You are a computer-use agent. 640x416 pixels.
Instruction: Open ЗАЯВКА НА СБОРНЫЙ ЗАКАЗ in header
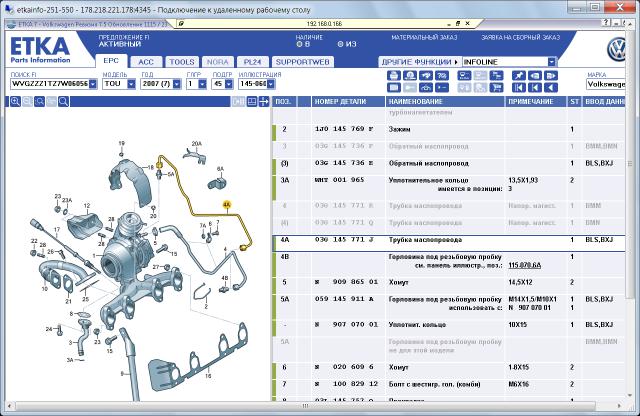520,38
